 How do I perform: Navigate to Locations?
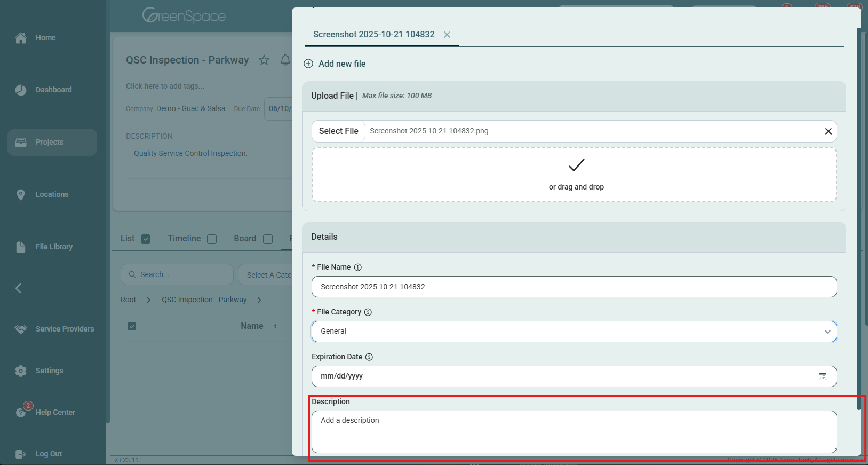click(42, 195)
